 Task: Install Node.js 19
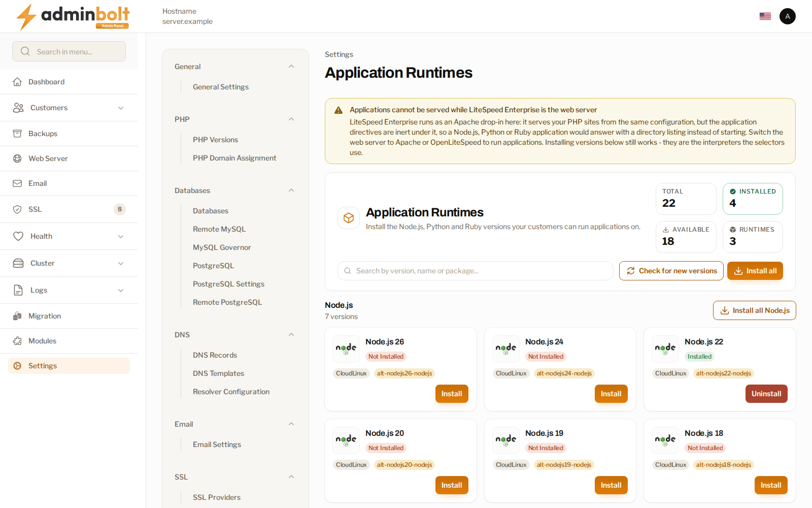pyautogui.click(x=611, y=485)
